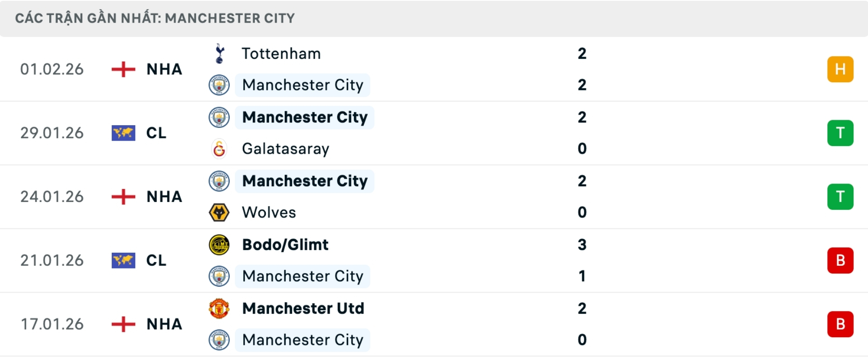Click the NHA flag in the 17.01.26 row
The height and width of the screenshot is (358, 868).
tap(123, 324)
